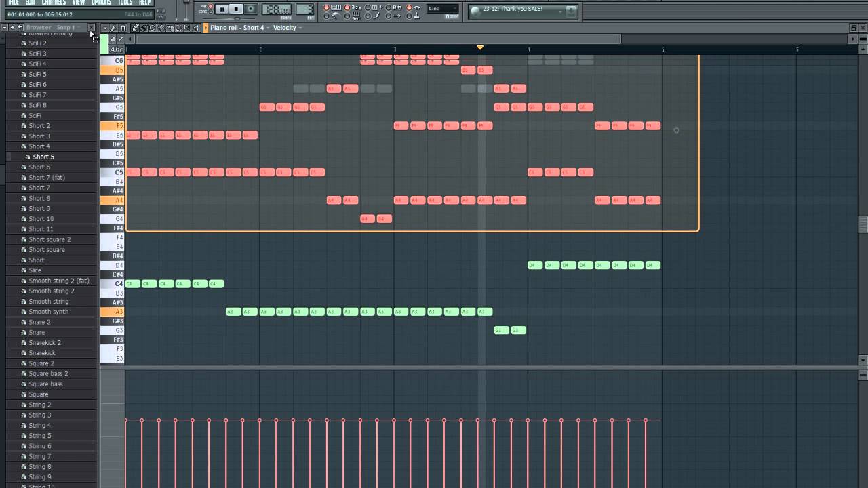Open the Line snap selector dropdown
868x488 pixels.
(443, 9)
